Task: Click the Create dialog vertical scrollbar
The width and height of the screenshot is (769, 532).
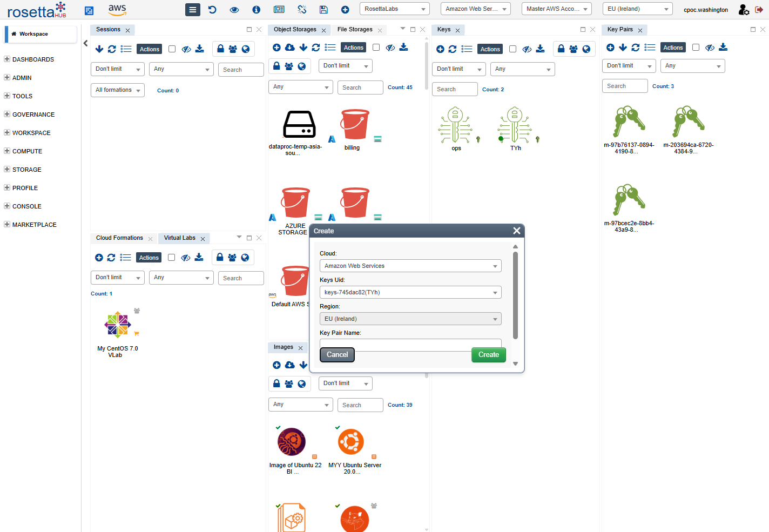Action: pos(515,295)
